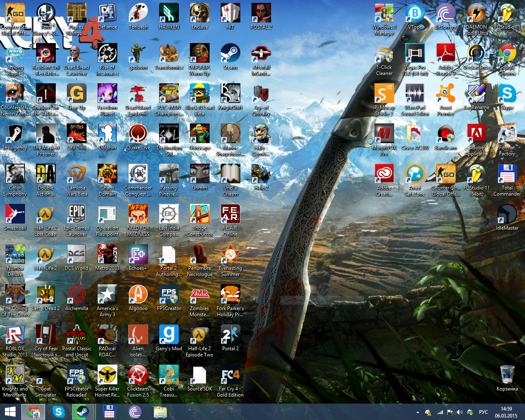Open the Metro 2033 shortcut

[x=107, y=258]
